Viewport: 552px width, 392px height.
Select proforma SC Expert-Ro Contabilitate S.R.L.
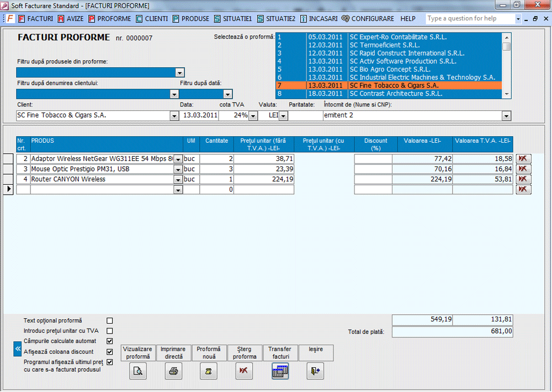coord(389,37)
